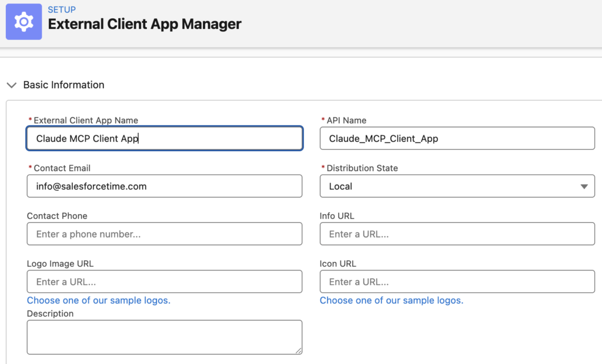Viewport: 602px width, 364px height.
Task: Click the Setup gear icon
Action: pos(24,22)
